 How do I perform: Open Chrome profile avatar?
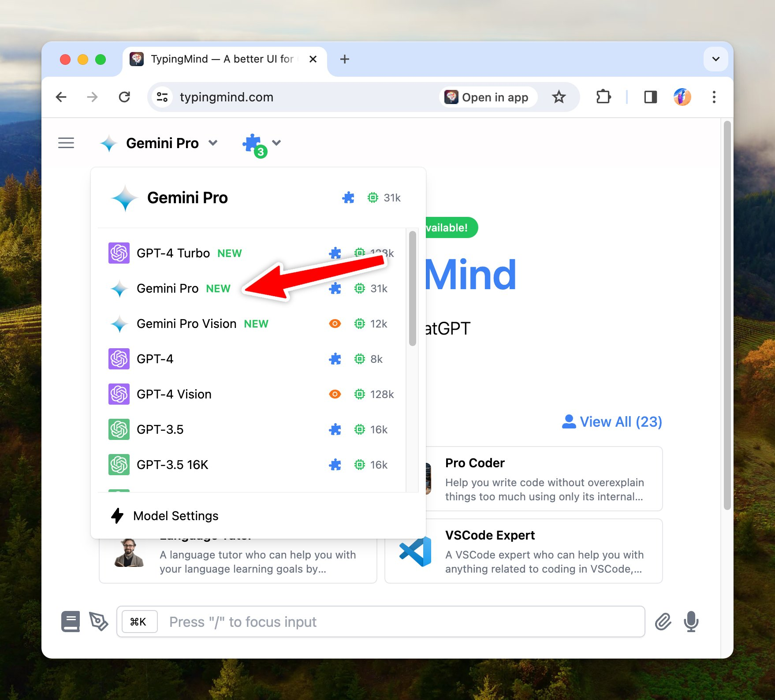(682, 97)
